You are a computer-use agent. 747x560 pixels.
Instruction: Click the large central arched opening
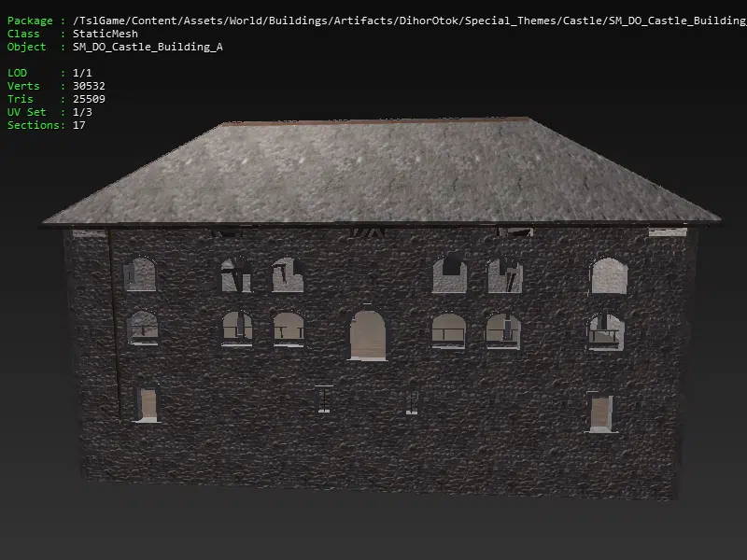point(368,335)
